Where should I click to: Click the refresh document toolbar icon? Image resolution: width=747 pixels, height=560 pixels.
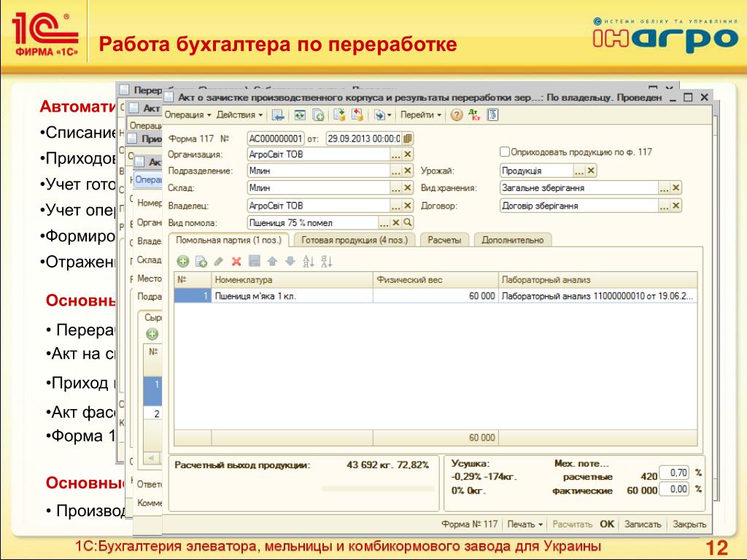click(x=300, y=114)
